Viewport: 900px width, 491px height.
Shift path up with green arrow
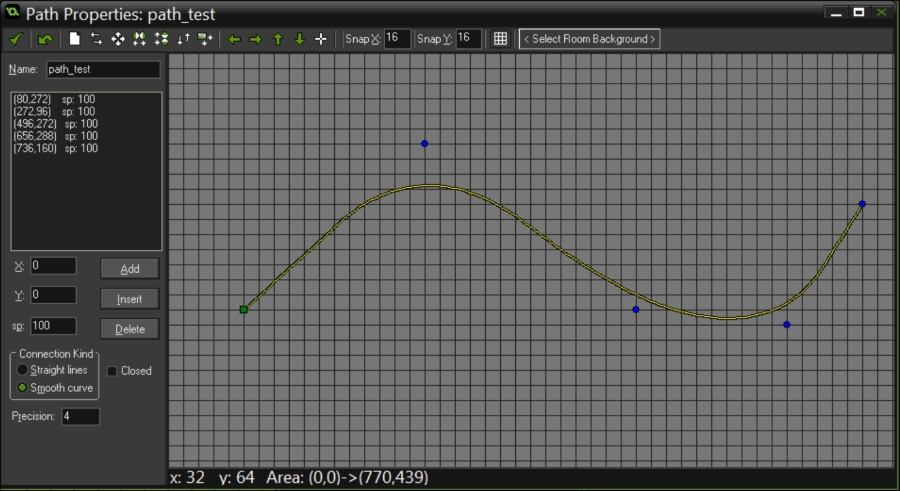pos(278,39)
